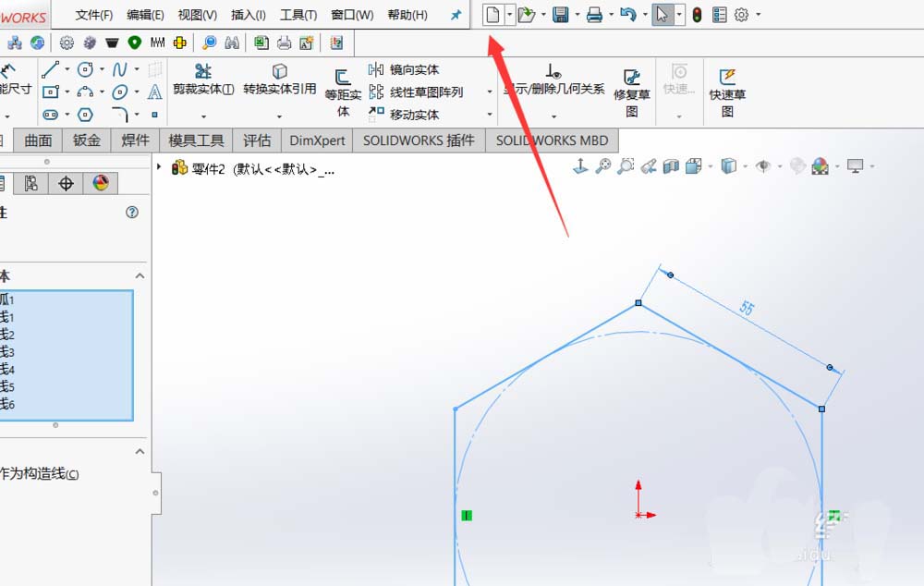
Task: Expand the 零件2 feature tree node
Action: (x=159, y=167)
